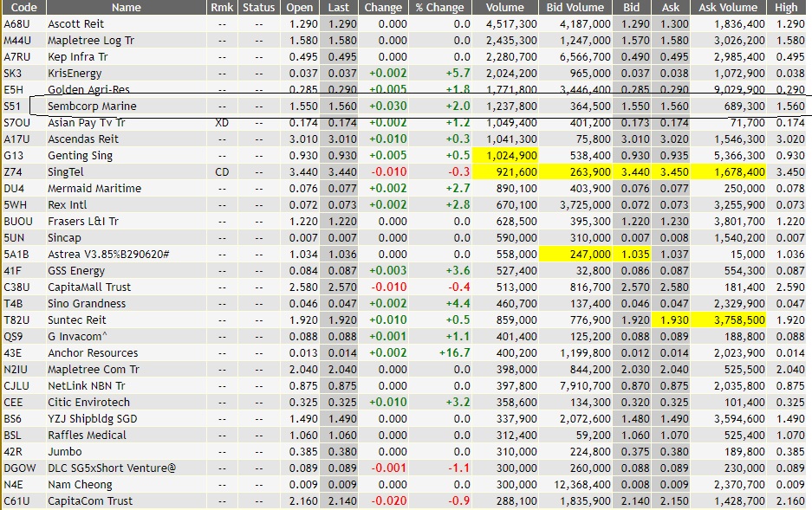Click stock code BUOU
This screenshot has height=510, width=812.
[x=18, y=222]
